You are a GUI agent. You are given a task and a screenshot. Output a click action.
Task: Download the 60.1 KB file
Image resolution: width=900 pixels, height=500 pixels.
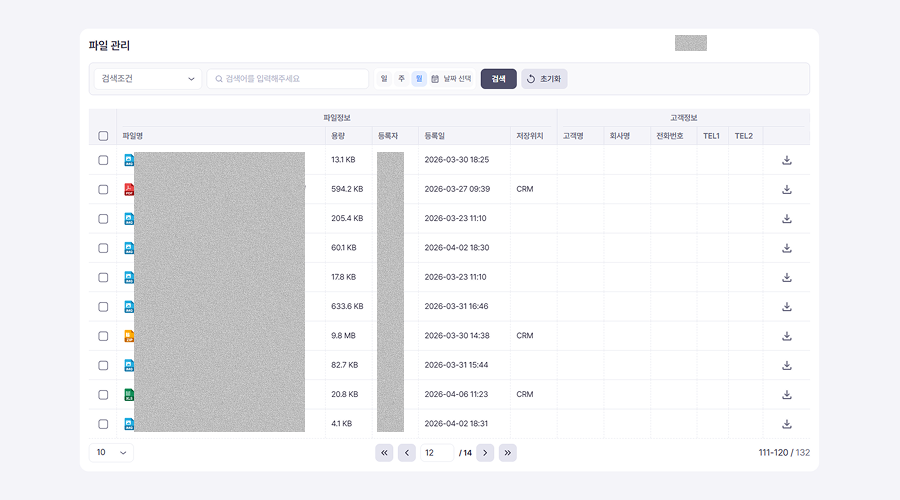pyautogui.click(x=786, y=248)
